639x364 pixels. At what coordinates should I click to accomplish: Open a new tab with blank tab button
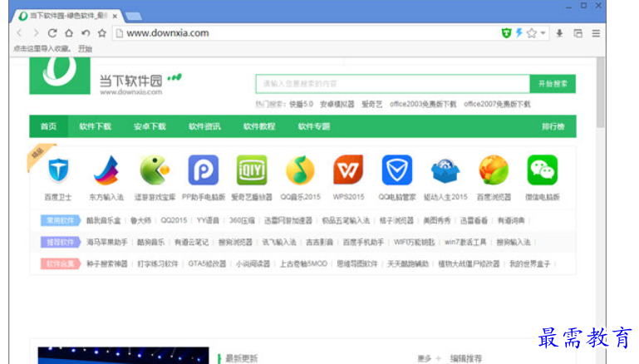(134, 17)
